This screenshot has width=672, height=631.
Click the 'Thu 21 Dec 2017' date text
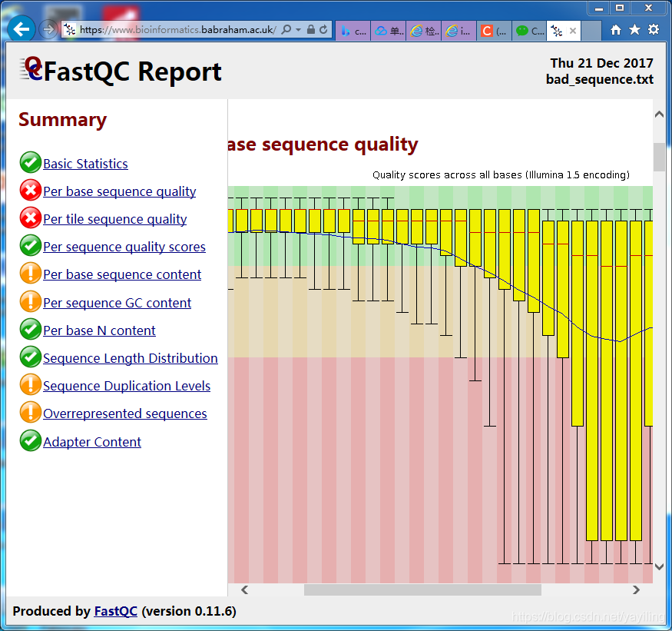601,63
